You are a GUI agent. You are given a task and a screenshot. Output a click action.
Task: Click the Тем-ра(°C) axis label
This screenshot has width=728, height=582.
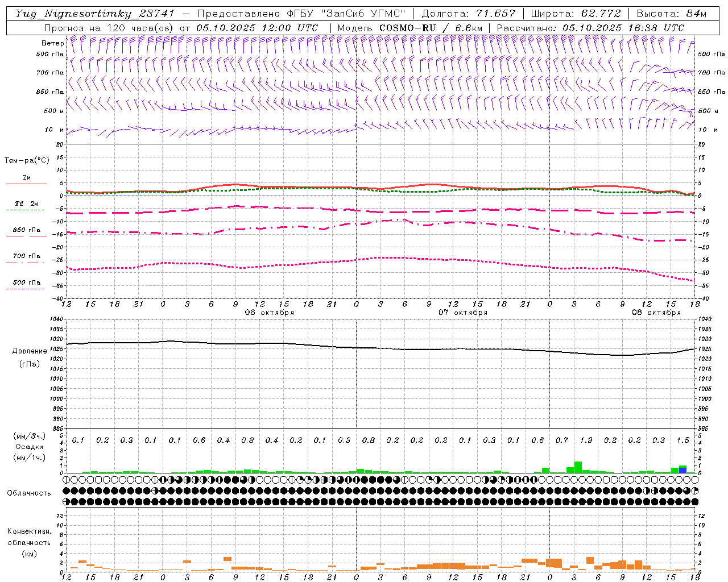coord(27,161)
